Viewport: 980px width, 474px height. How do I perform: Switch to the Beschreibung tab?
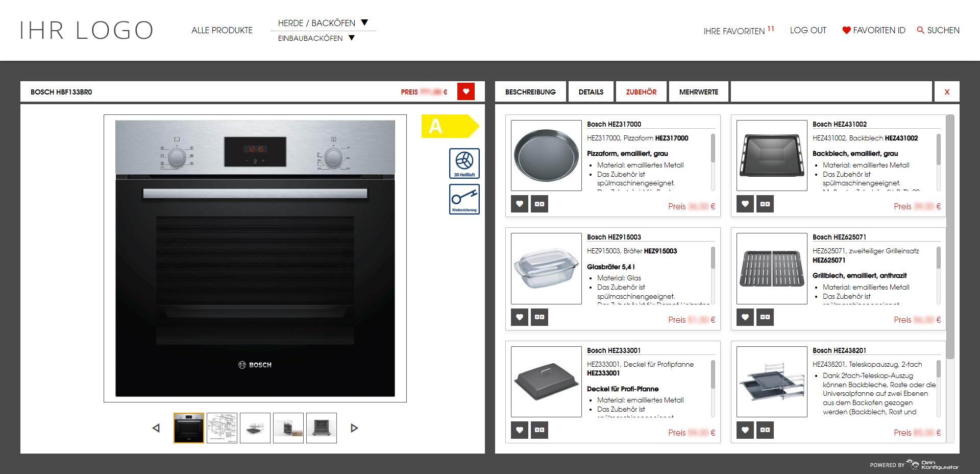pos(530,92)
